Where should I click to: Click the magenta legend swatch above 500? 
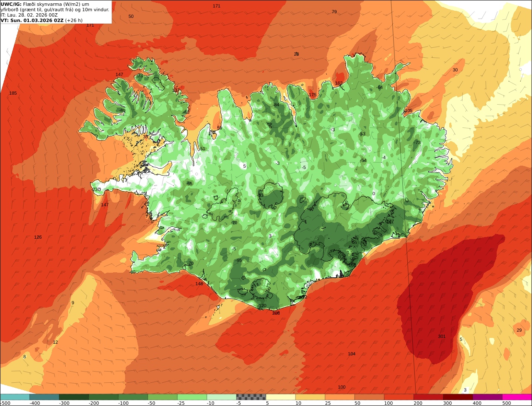(517, 397)
